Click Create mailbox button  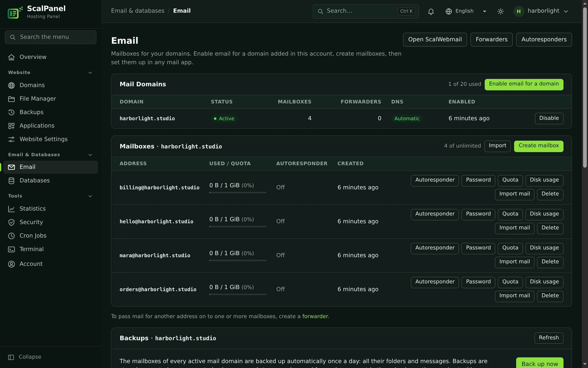pos(538,146)
